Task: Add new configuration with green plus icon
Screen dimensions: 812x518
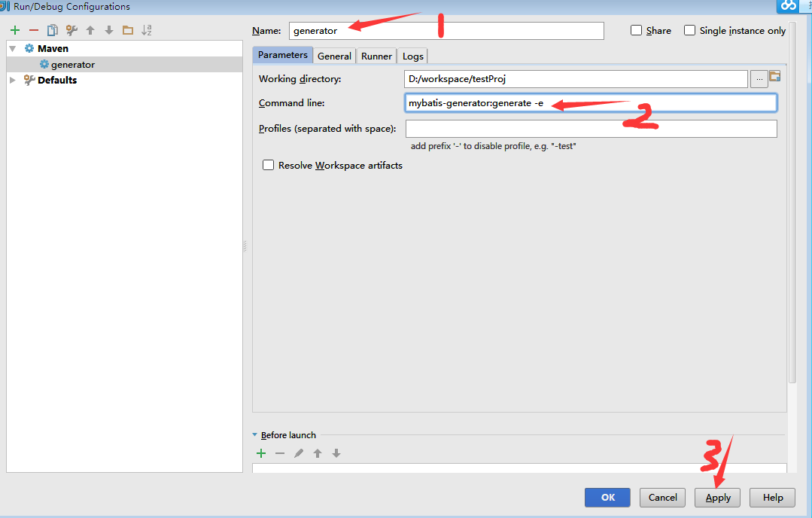Action: coord(15,30)
